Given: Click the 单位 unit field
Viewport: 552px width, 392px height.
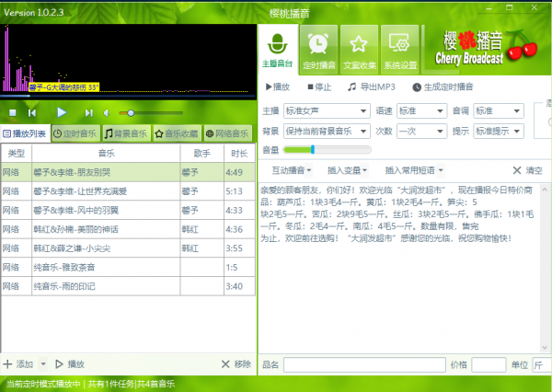Looking at the screenshot, I should 542,365.
